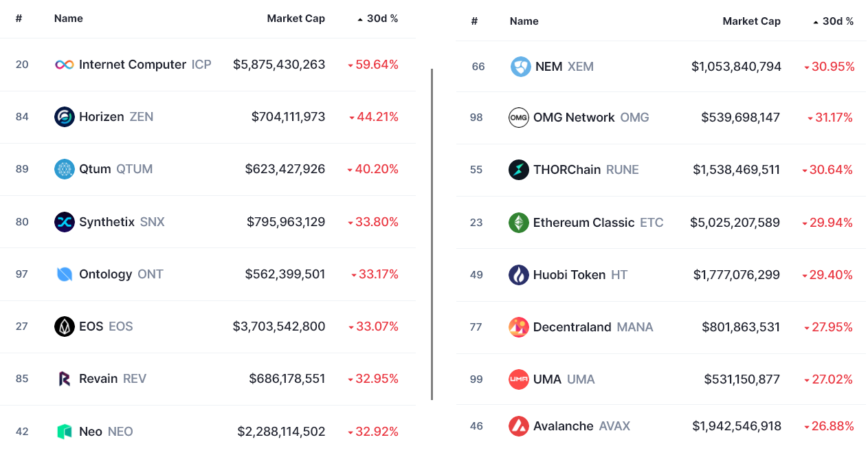Image resolution: width=868 pixels, height=453 pixels.
Task: Click the Horizen coin logo
Action: coord(64,117)
